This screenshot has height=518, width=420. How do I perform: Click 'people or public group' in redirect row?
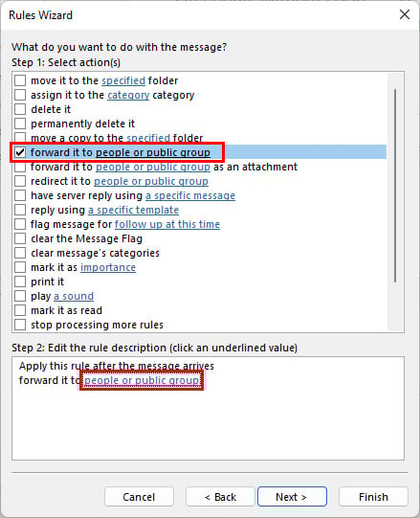coord(151,181)
